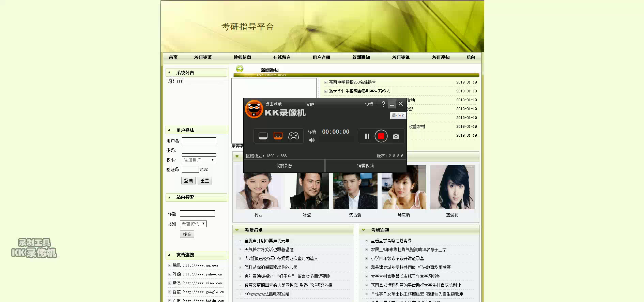
Task: Click the red stop record button
Action: 381,136
